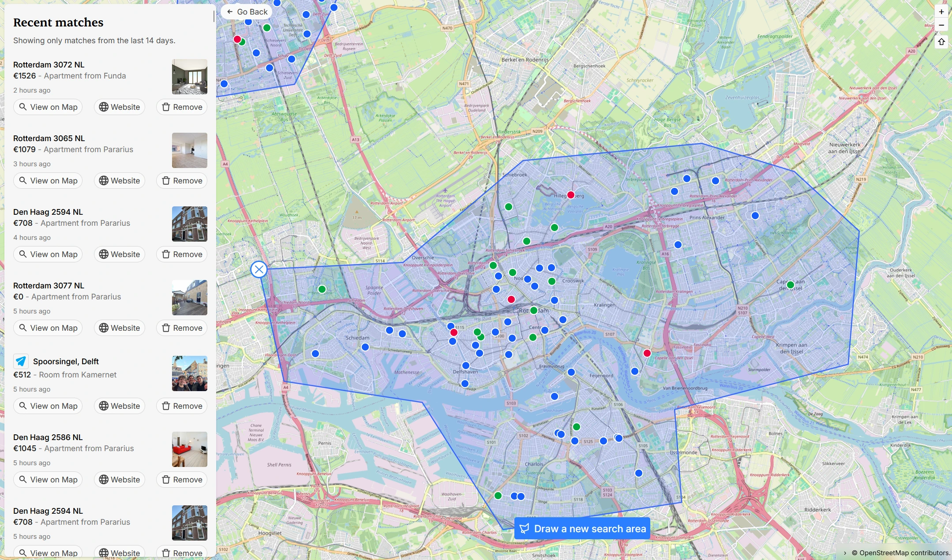Zoom in with the map plus button
Viewport: 952px width, 560px height.
pos(941,12)
